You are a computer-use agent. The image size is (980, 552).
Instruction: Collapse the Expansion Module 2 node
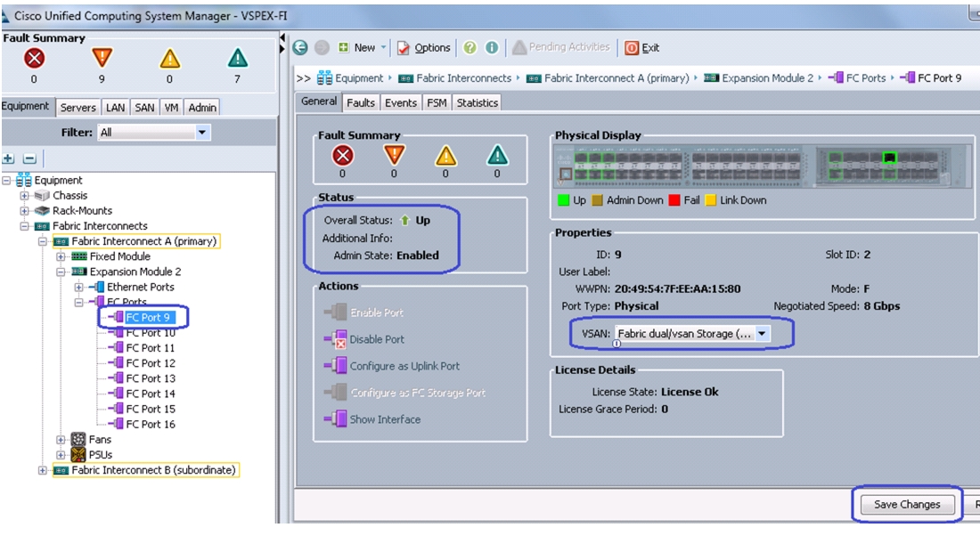coord(61,272)
